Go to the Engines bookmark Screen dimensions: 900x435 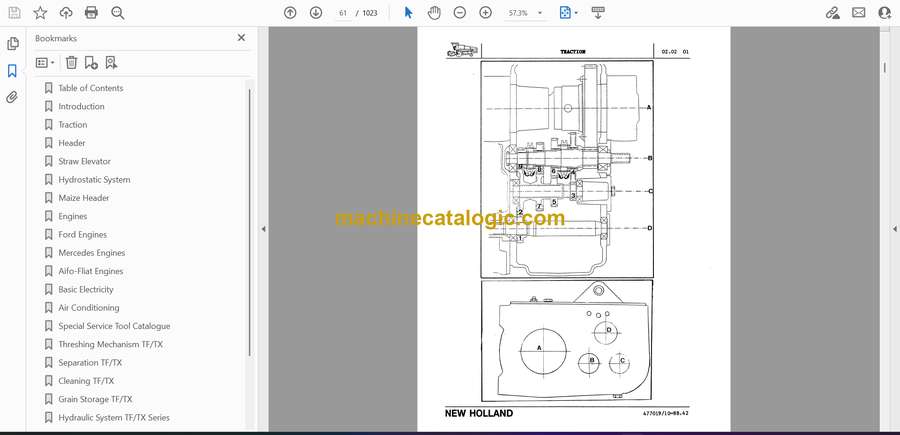[73, 216]
